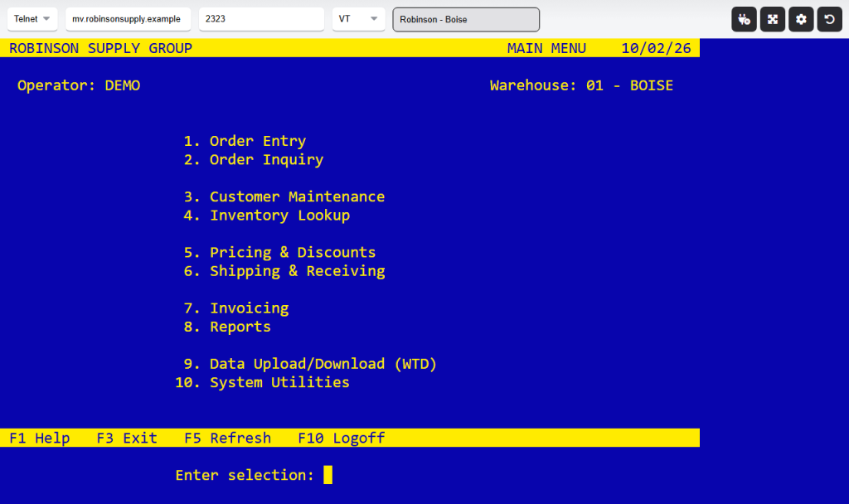The height and width of the screenshot is (504, 849).
Task: Click the date 10/02/26 in header
Action: (x=656, y=48)
